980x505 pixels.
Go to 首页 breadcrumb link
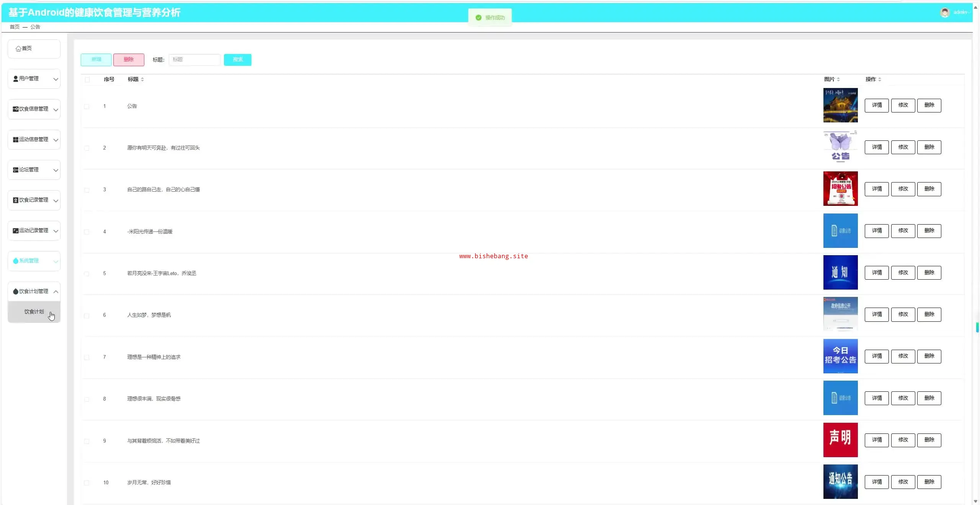click(15, 27)
